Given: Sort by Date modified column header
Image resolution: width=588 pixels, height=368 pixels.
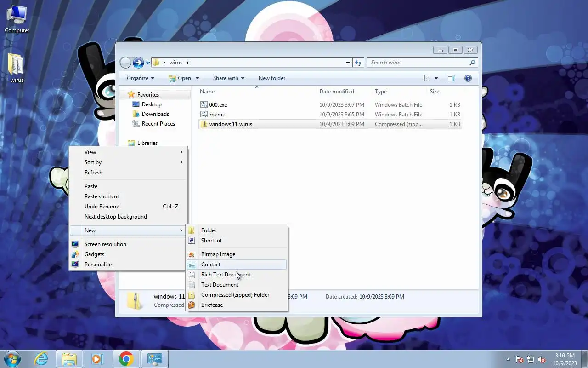Looking at the screenshot, I should pos(345,92).
